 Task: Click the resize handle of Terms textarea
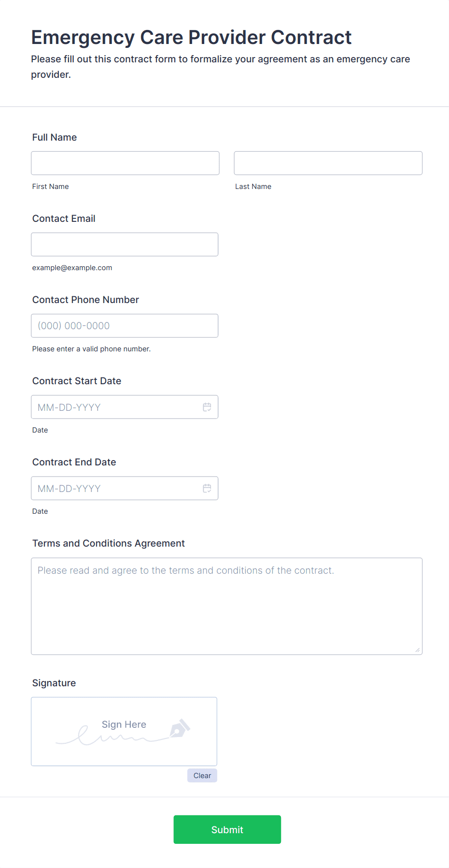417,650
